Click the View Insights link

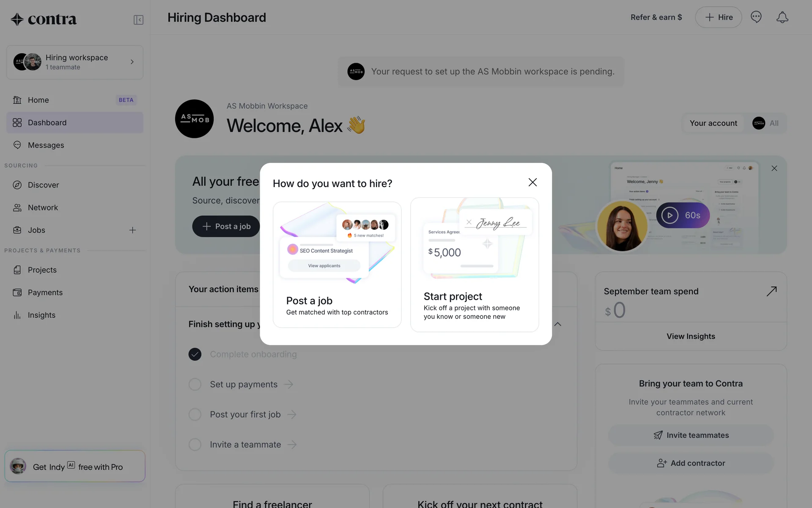[691, 336]
